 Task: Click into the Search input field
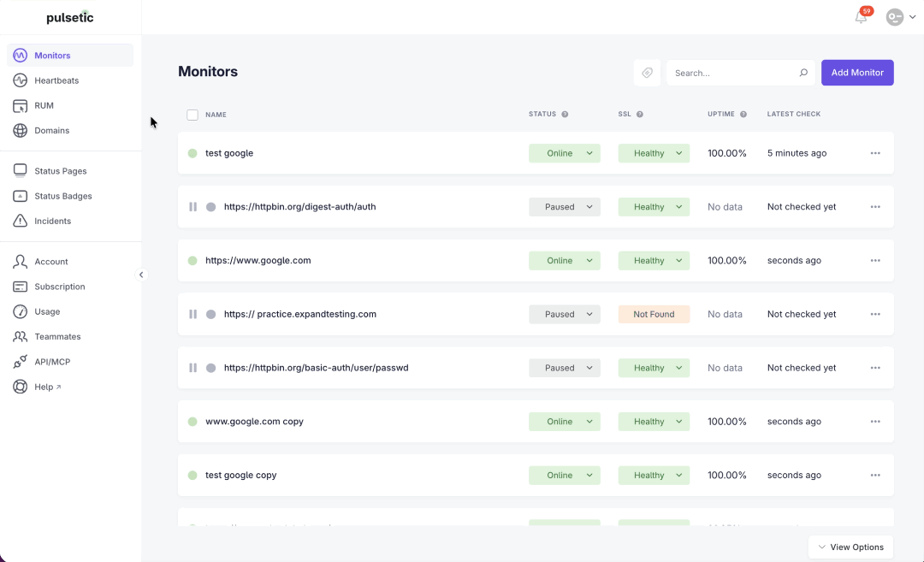click(733, 73)
